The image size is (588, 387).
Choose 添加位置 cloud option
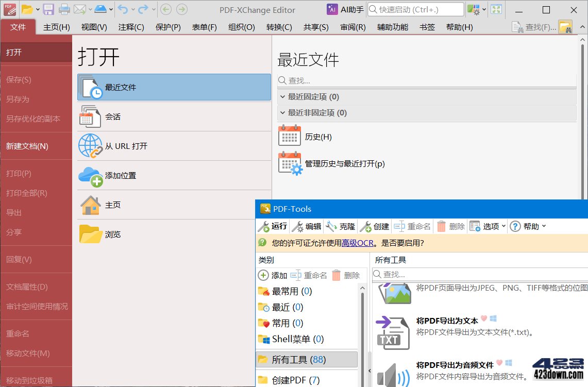[x=174, y=176]
